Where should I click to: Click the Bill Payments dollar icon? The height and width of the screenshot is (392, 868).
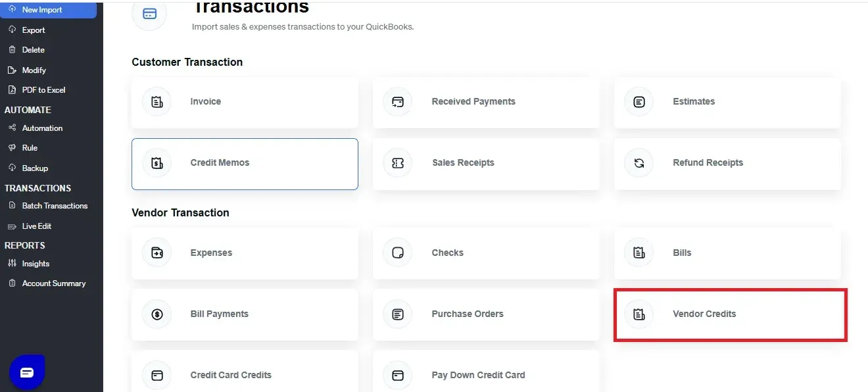[x=157, y=314]
